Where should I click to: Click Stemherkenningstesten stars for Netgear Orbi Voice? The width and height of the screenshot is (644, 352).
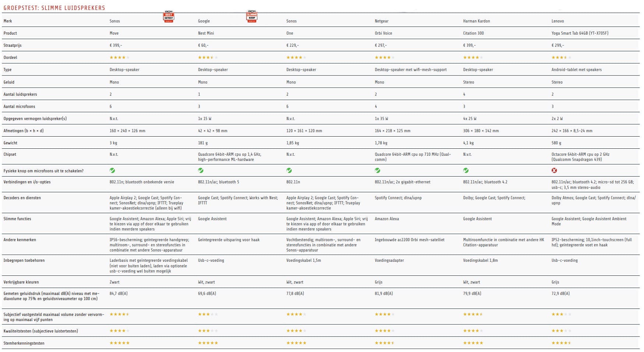coord(385,343)
